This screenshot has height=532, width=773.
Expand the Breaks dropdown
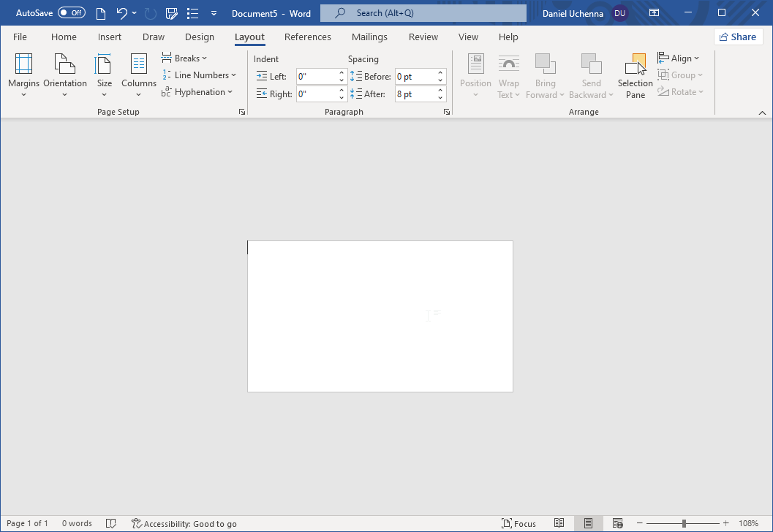[184, 58]
